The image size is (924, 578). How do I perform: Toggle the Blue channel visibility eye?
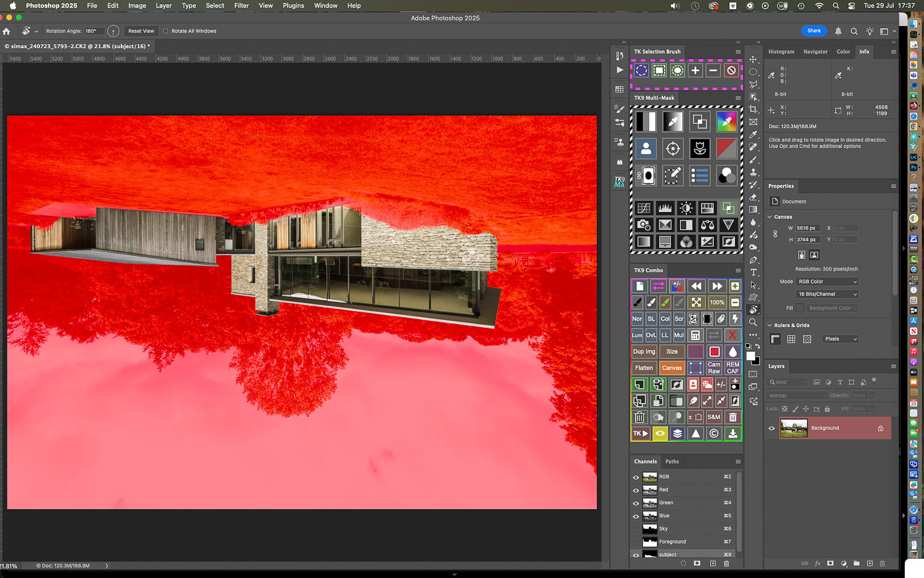636,516
